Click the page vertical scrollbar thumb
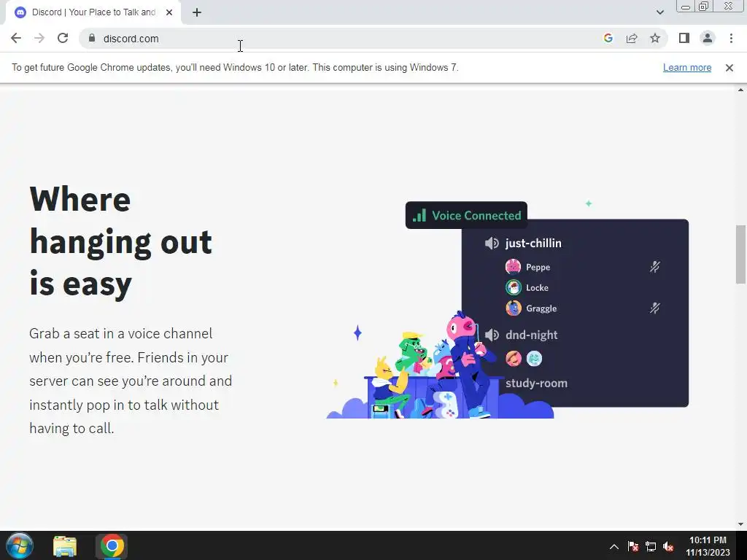 (x=740, y=254)
